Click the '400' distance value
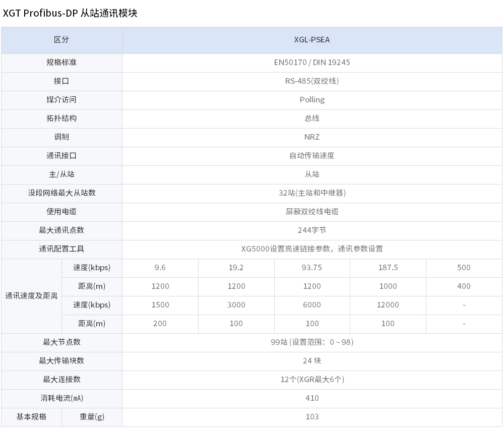504x428 pixels. tap(464, 286)
